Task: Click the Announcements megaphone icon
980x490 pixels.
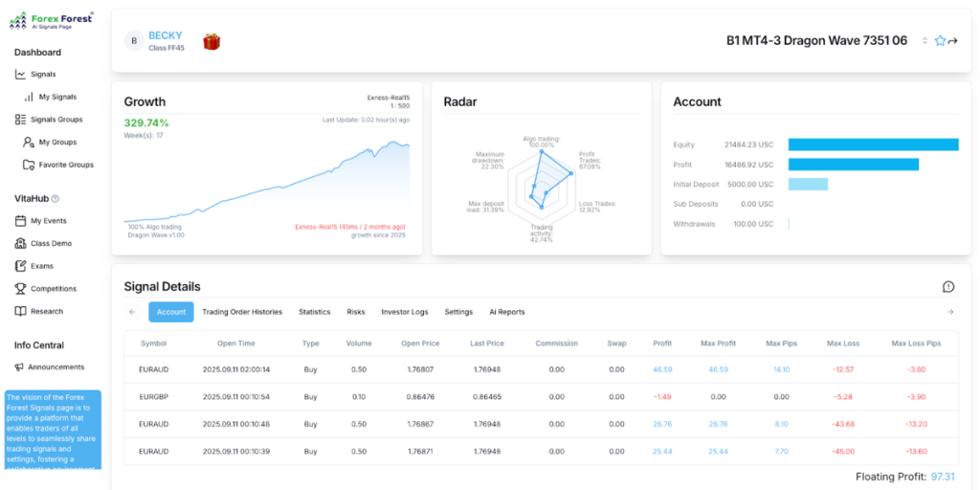Action: point(20,367)
